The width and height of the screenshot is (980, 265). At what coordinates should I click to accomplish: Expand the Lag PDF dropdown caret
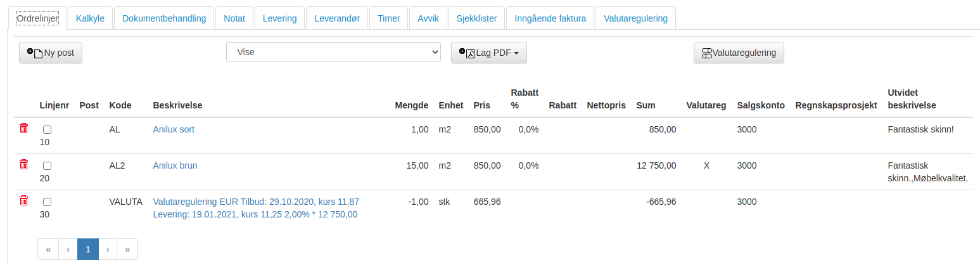(516, 54)
